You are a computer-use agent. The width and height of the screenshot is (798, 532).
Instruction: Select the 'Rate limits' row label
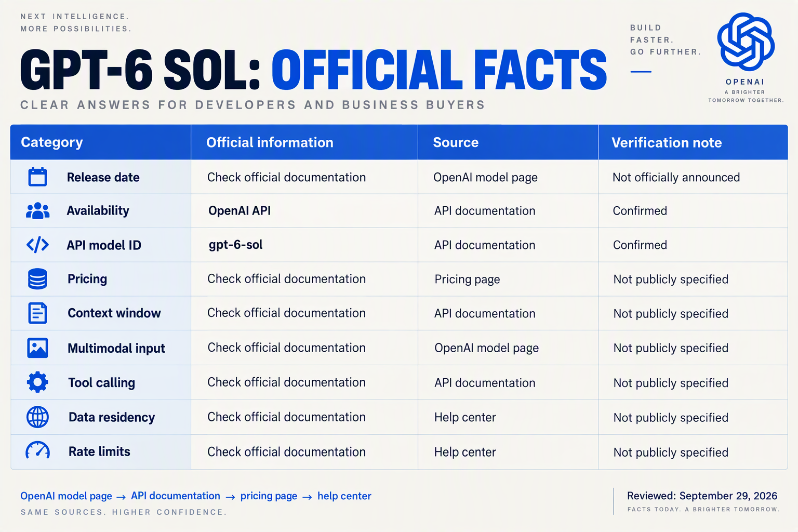click(99, 451)
